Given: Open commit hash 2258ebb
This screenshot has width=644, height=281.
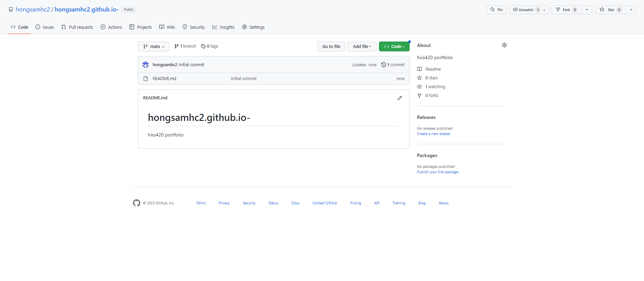Looking at the screenshot, I should pyautogui.click(x=359, y=65).
